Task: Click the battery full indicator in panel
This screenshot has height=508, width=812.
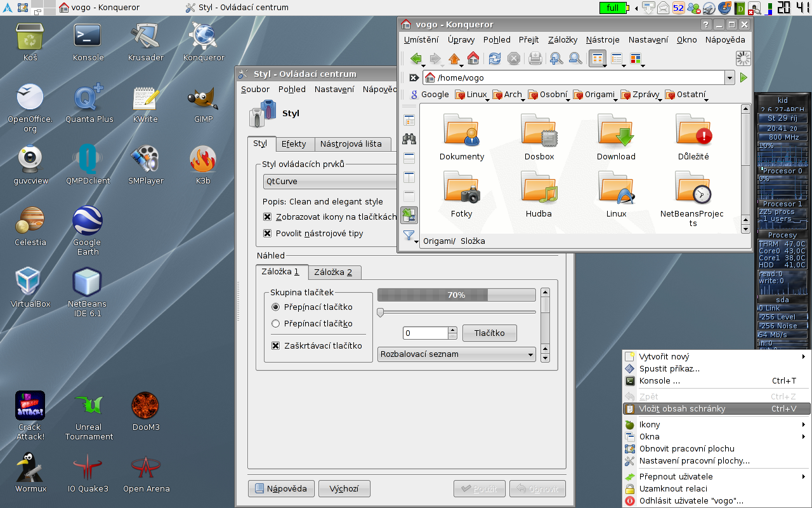Action: pos(613,8)
